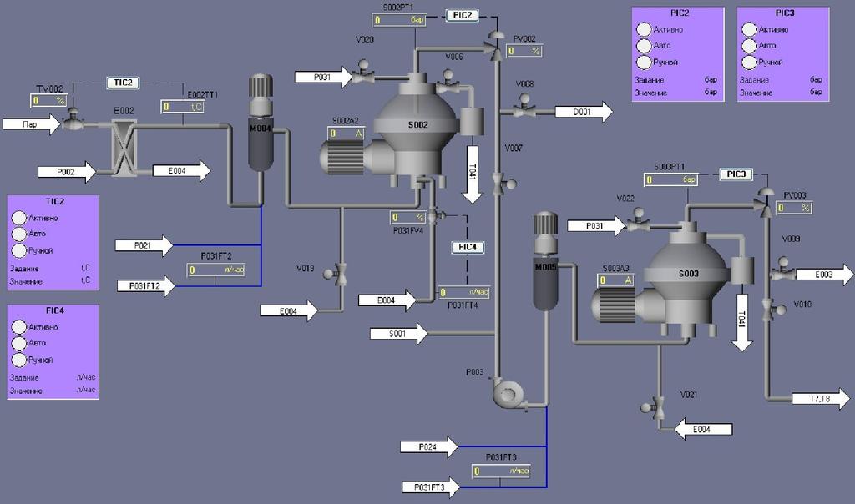This screenshot has height=504, width=855.
Task: Open the TIC2 controller button
Action: 123,83
